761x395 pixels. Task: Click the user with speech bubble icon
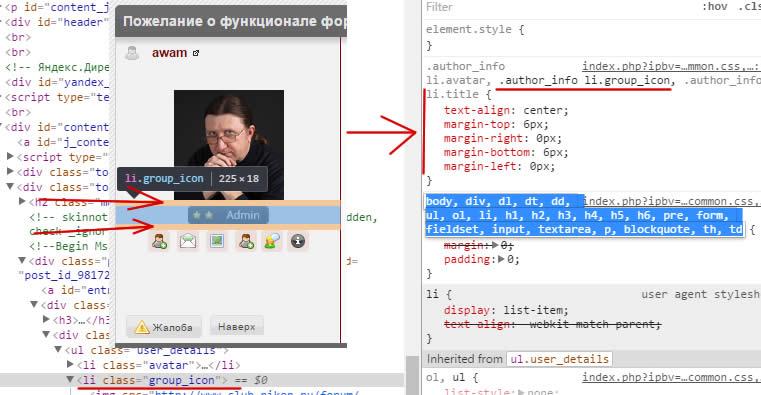coord(272,241)
